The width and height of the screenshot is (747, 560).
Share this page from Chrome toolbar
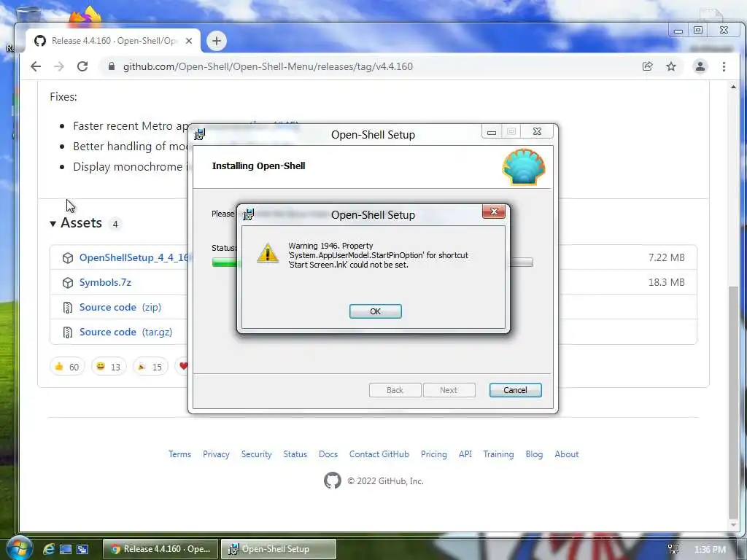648,66
